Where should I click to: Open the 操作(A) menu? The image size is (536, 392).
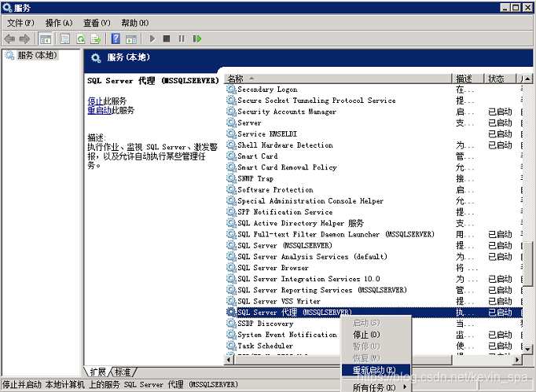pos(59,23)
